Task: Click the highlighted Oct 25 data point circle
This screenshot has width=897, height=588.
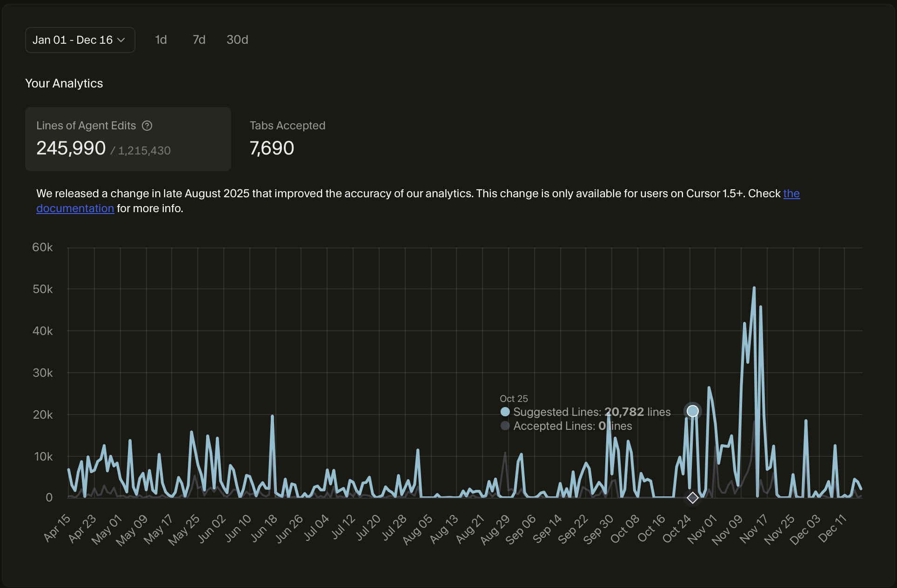Action: [692, 411]
